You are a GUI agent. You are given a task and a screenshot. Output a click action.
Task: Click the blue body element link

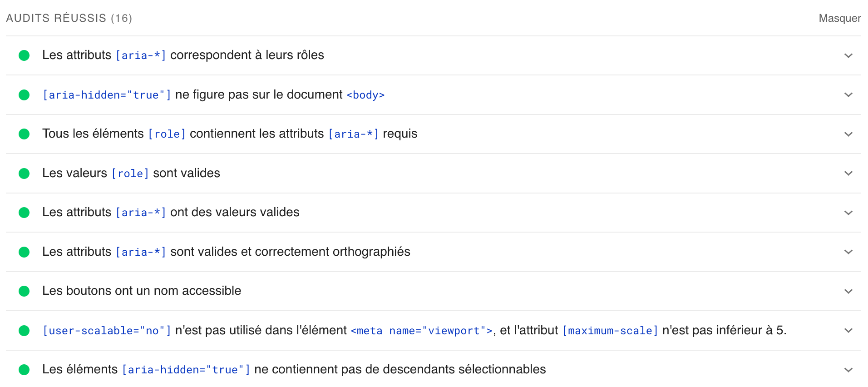[x=365, y=94]
